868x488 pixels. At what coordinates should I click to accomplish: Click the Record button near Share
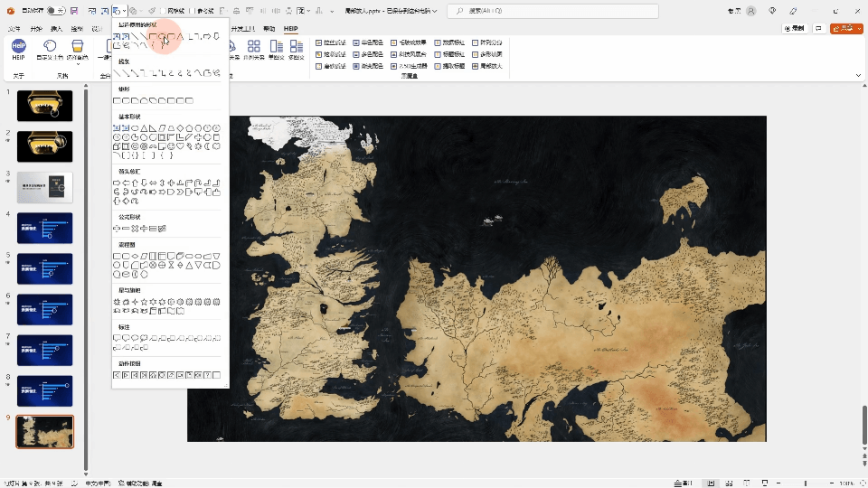pos(795,28)
